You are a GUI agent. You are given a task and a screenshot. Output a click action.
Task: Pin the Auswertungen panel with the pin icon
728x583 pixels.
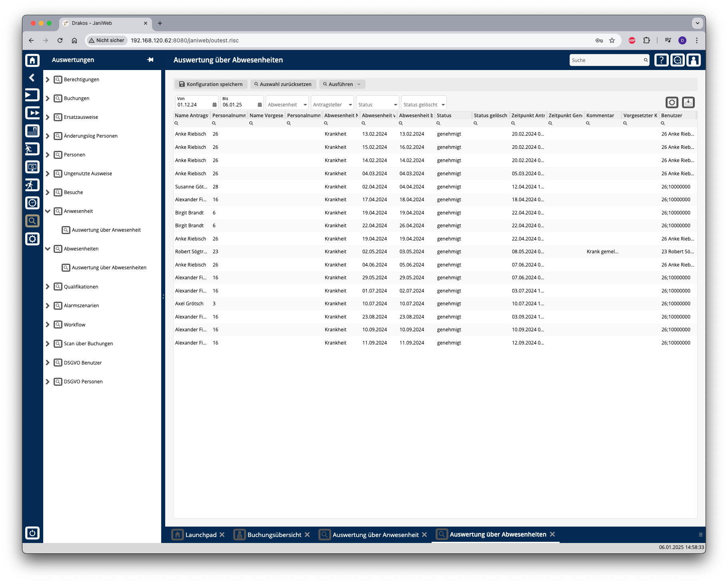tap(150, 60)
